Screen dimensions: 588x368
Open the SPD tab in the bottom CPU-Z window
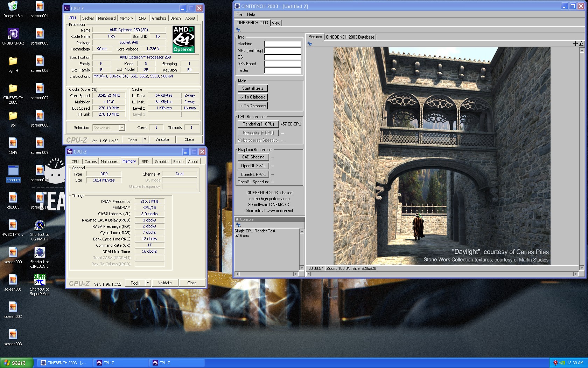coord(145,162)
